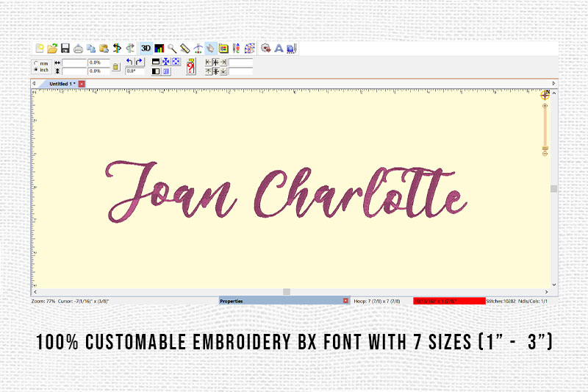Screen dimensions: 588x392
Task: Print the design using the printer icon
Action: coord(78,49)
